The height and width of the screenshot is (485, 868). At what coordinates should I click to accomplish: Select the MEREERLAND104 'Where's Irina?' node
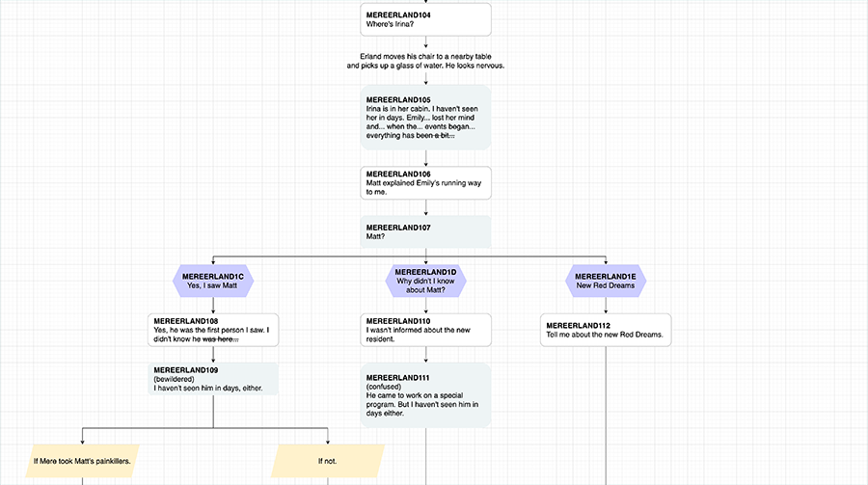pos(425,20)
